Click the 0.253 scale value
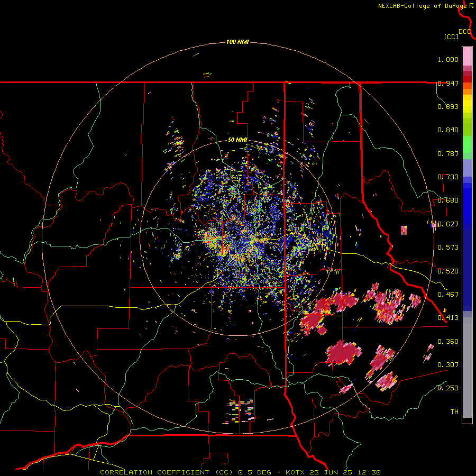The image size is (476, 476). point(448,388)
